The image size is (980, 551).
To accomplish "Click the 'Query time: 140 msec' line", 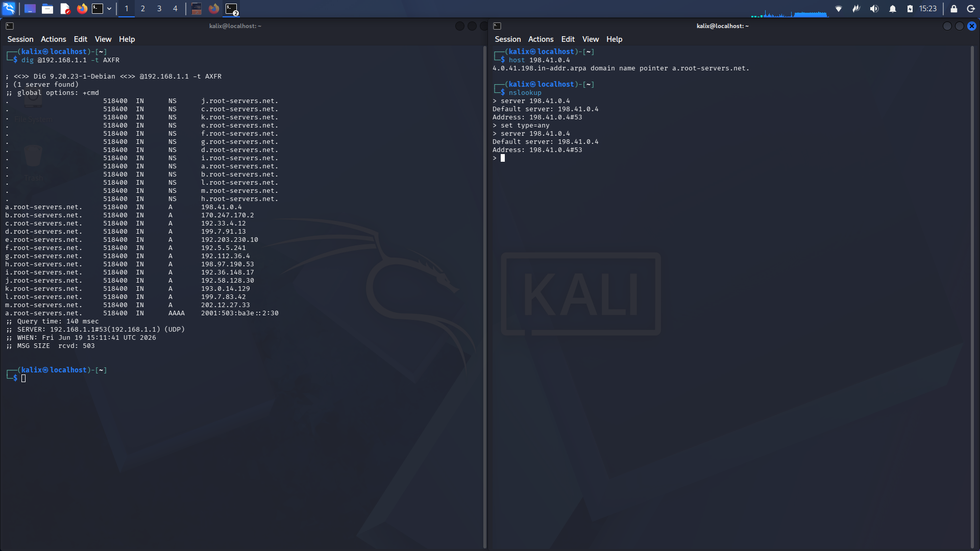I will pyautogui.click(x=53, y=321).
